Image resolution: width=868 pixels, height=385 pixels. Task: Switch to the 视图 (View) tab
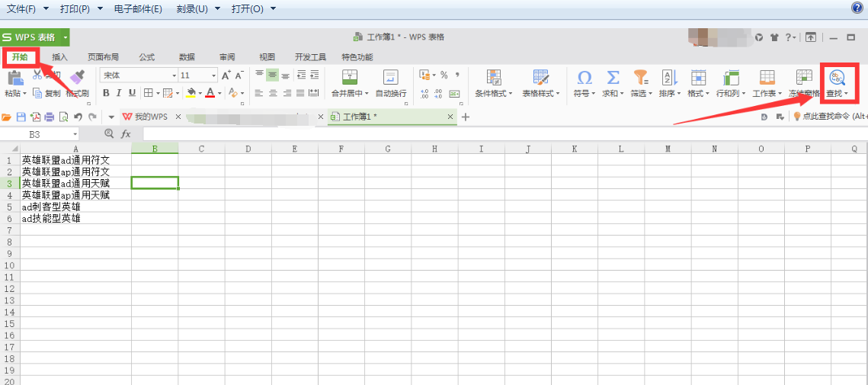coord(267,57)
